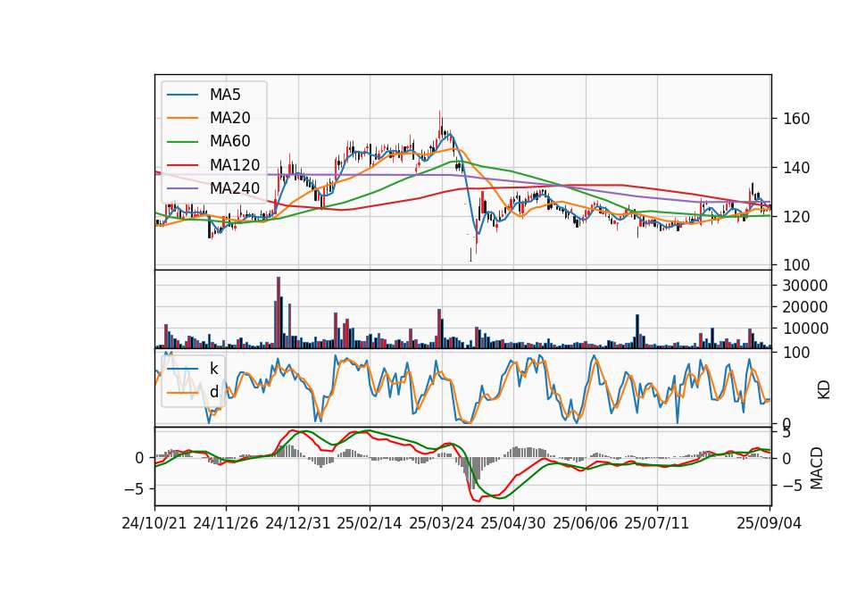Click the MA20 legend label
857x616 pixels.
coord(229,118)
